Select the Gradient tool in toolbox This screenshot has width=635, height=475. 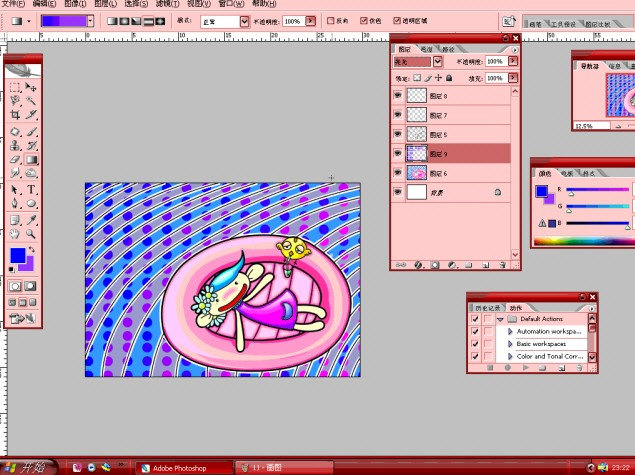(31, 159)
